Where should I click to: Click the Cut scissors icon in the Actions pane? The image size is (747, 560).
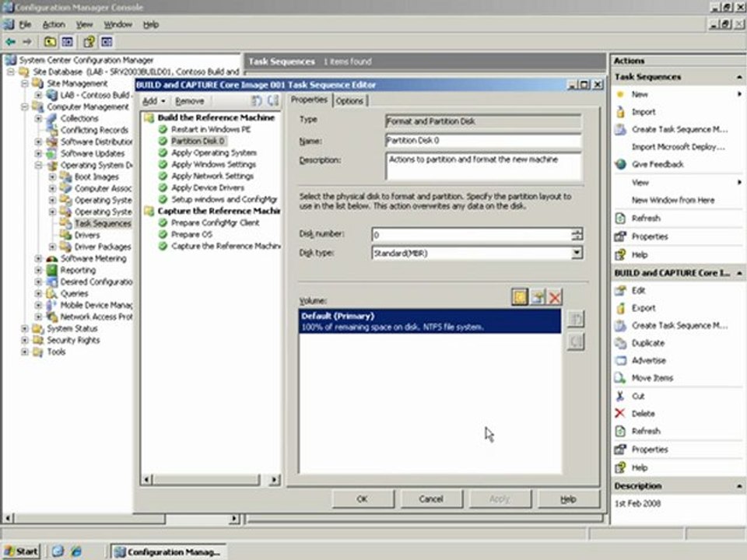pyautogui.click(x=620, y=396)
